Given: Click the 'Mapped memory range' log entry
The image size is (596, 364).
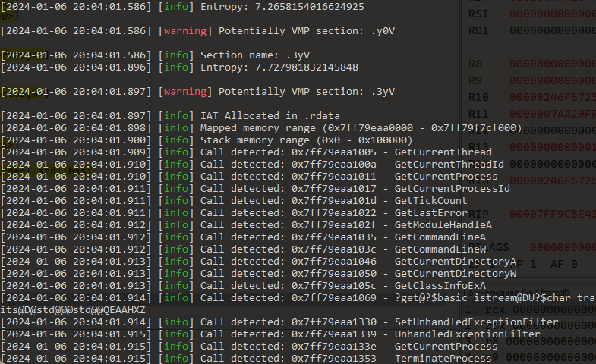Looking at the screenshot, I should (x=260, y=128).
